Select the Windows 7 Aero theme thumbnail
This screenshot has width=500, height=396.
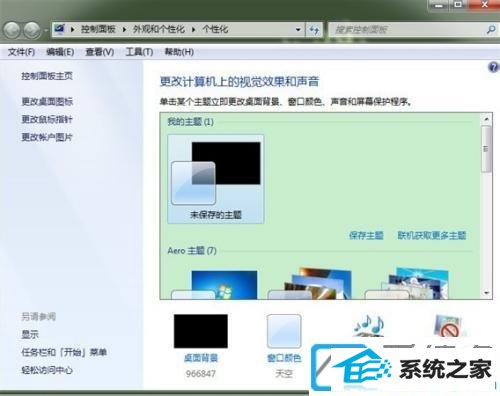point(215,284)
